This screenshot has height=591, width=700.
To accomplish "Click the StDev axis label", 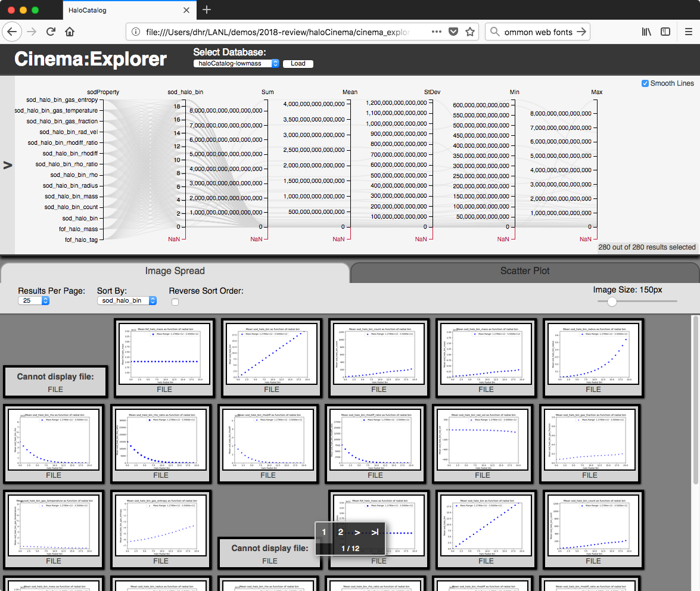I will tap(432, 92).
